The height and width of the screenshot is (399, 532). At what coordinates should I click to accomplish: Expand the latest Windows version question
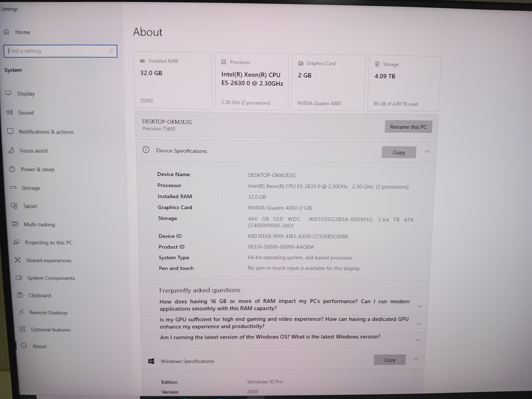tap(418, 340)
